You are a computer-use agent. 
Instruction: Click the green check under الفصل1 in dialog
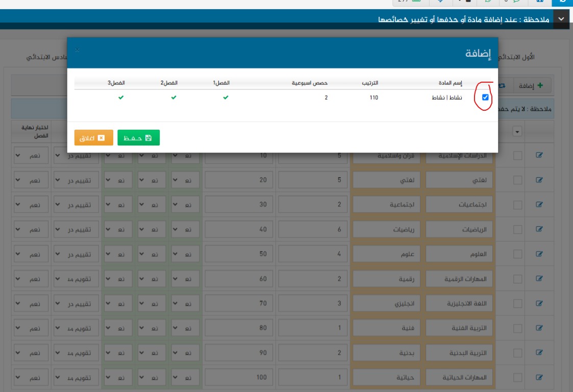[226, 97]
